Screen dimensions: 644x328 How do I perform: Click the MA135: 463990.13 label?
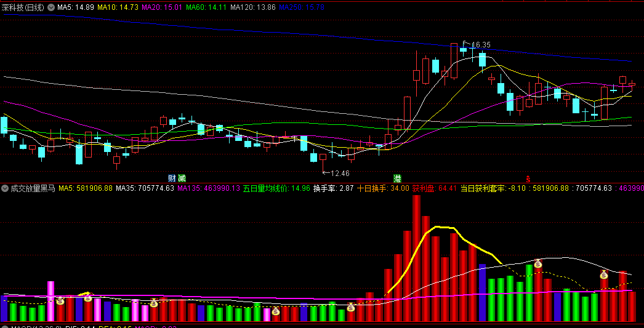coord(208,188)
